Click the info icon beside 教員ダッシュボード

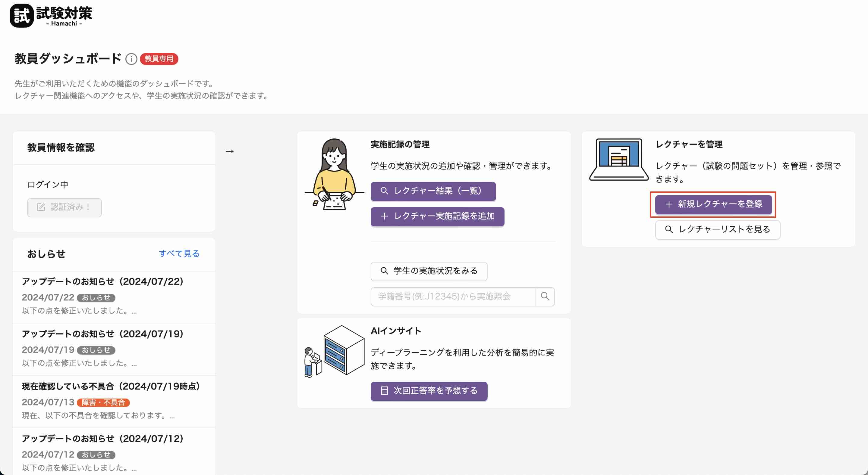pos(131,59)
